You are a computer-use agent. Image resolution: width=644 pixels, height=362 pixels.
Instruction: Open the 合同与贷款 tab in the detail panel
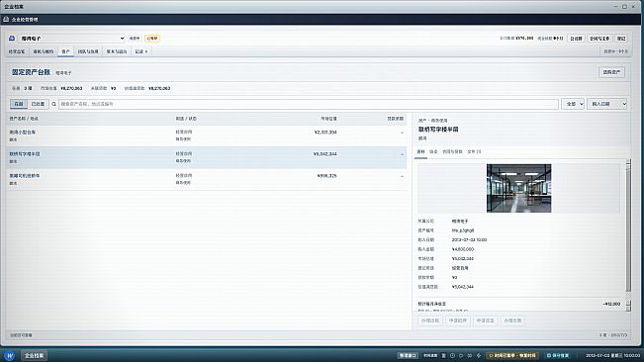click(452, 152)
